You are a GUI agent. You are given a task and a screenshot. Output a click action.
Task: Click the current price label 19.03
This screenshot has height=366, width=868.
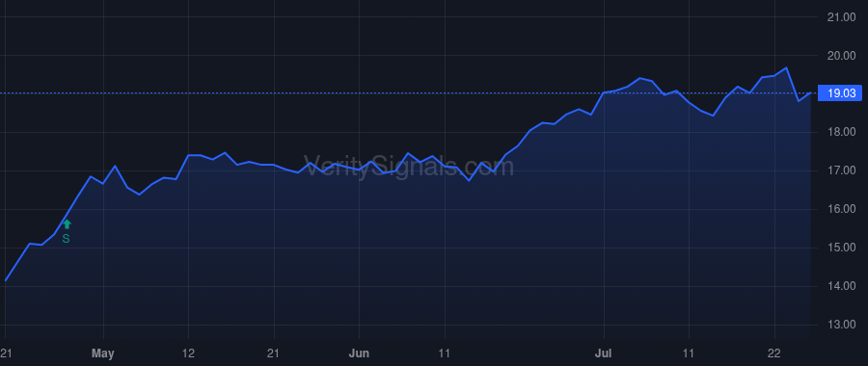(840, 93)
